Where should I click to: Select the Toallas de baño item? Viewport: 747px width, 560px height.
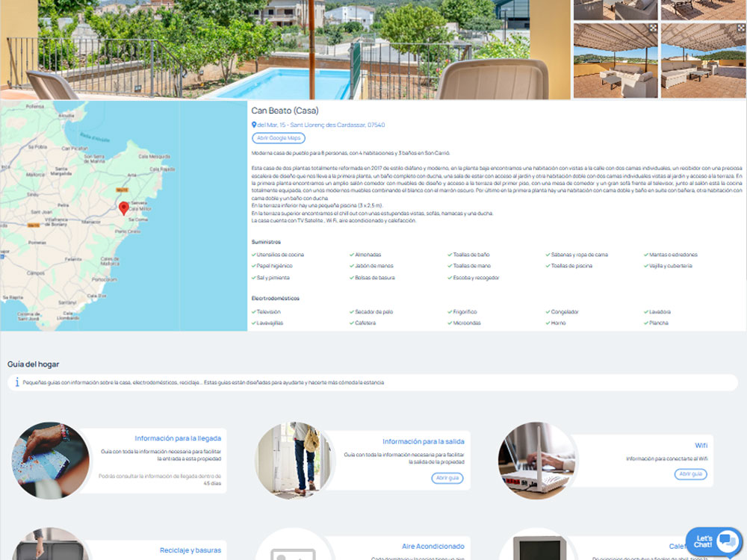pyautogui.click(x=469, y=255)
